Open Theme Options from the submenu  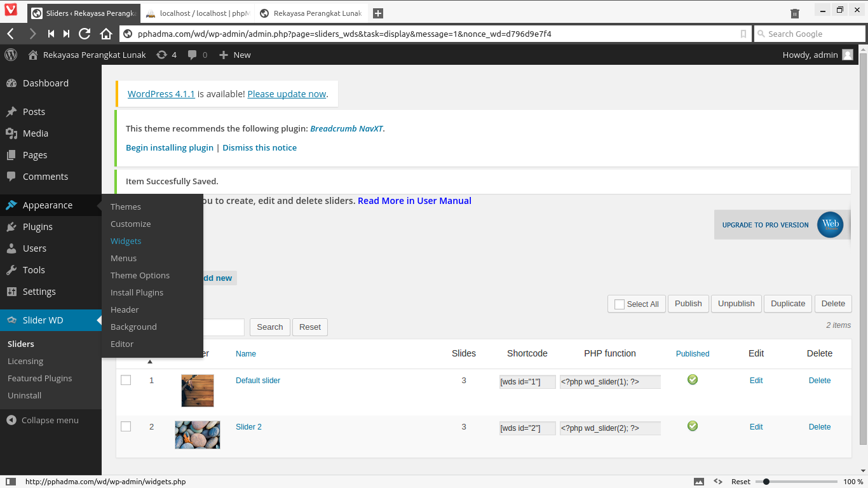pos(140,275)
